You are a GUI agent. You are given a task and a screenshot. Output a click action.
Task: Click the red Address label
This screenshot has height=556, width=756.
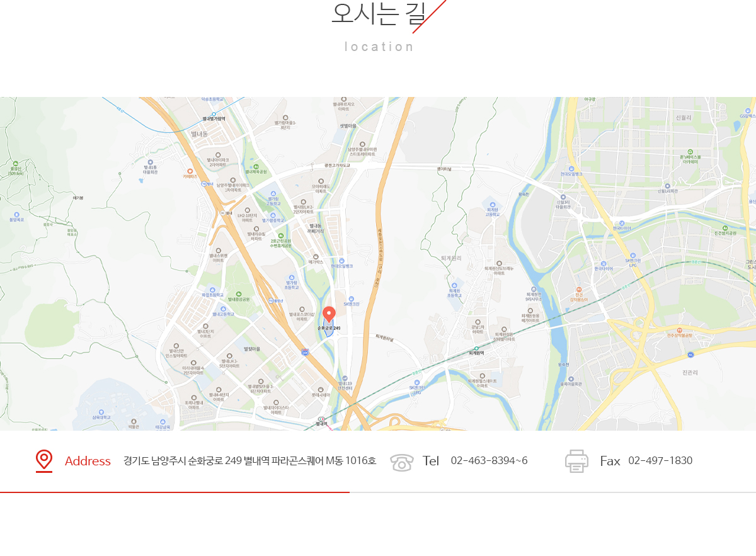pos(88,461)
